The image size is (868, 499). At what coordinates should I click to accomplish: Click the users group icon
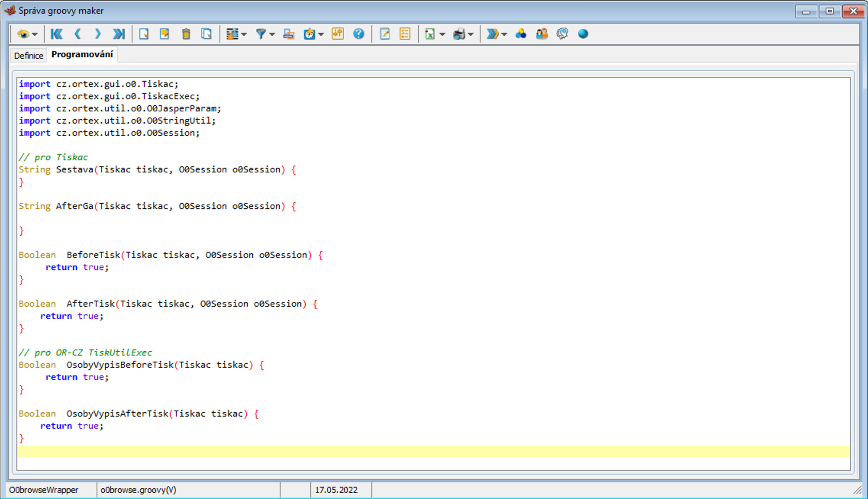pyautogui.click(x=542, y=34)
